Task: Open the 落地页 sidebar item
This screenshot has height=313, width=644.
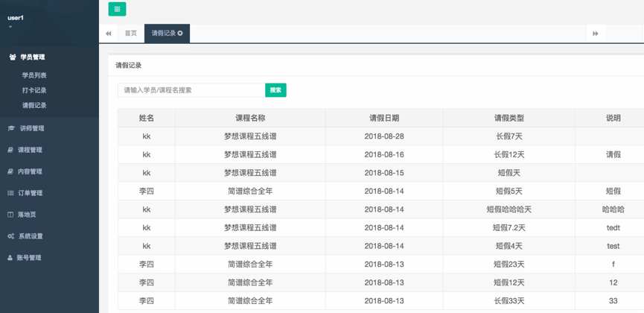Action: (27, 215)
